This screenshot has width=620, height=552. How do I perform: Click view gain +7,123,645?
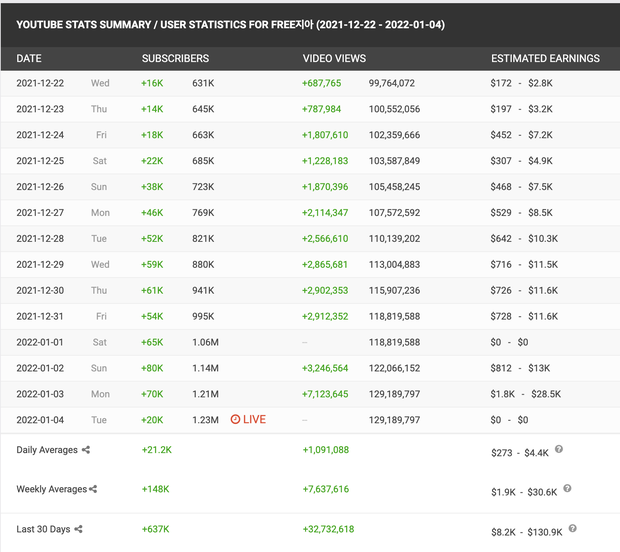pos(325,394)
